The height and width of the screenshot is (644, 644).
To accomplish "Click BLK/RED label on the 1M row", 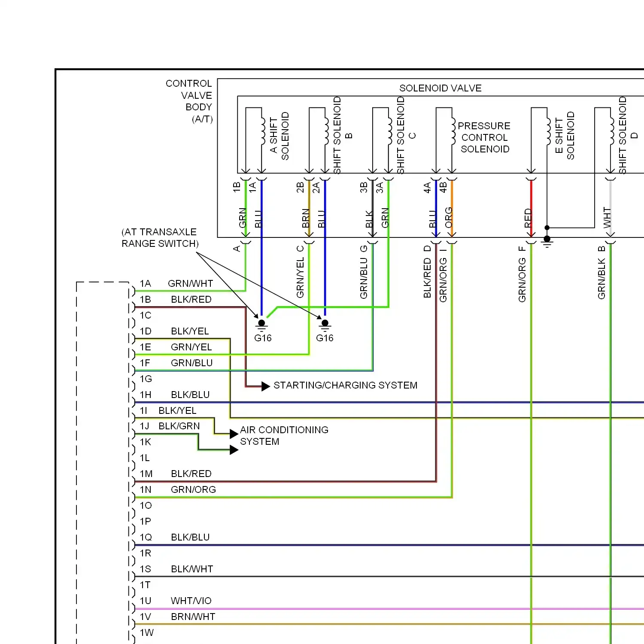I will [x=191, y=474].
